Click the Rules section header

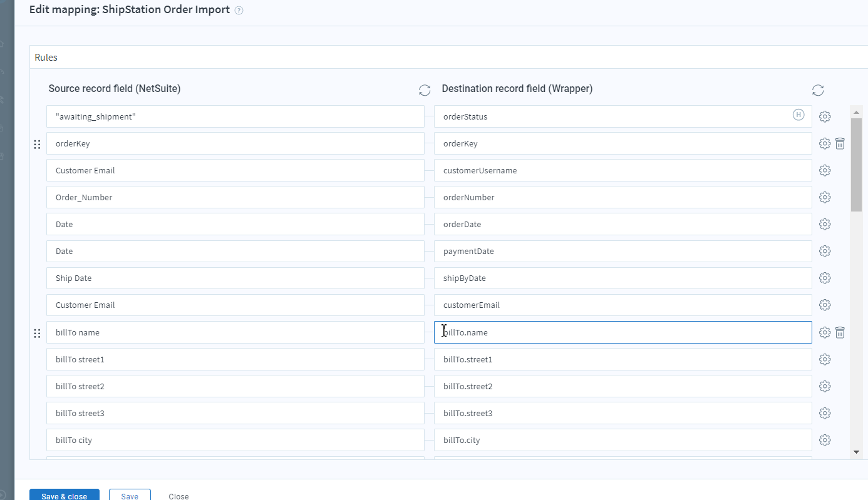coord(448,57)
